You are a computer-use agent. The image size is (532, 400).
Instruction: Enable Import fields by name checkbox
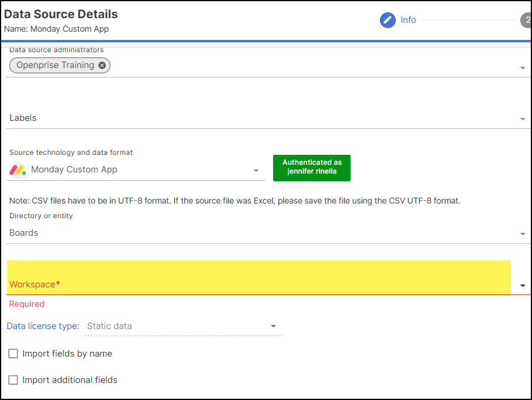(13, 354)
